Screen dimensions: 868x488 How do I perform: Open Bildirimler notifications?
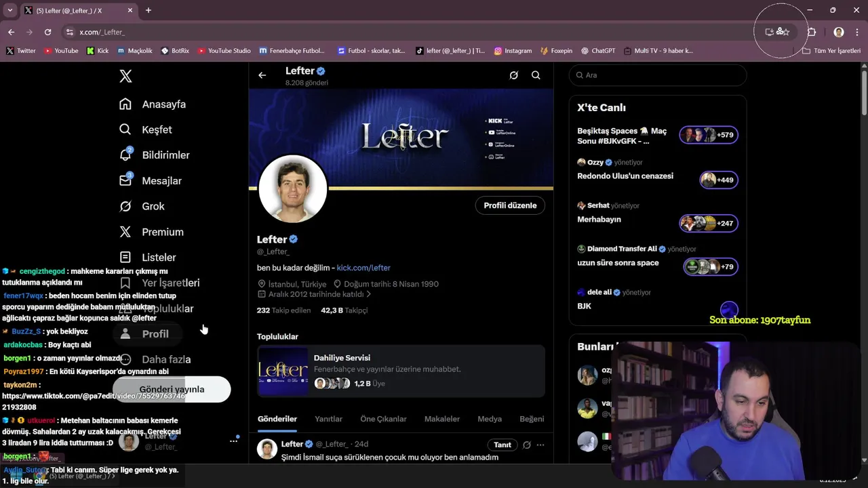click(x=155, y=155)
